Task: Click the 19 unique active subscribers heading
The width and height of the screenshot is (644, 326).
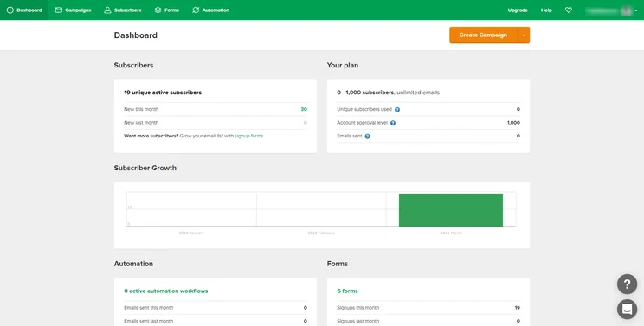Action: coord(163,93)
